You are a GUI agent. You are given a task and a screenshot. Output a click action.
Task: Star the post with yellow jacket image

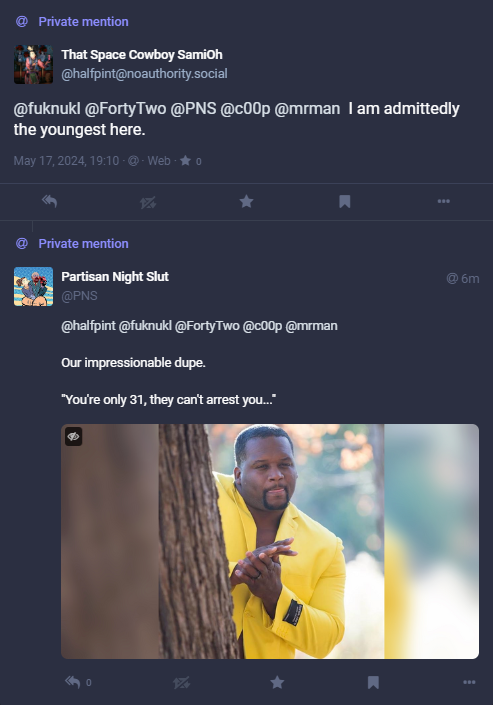(277, 682)
